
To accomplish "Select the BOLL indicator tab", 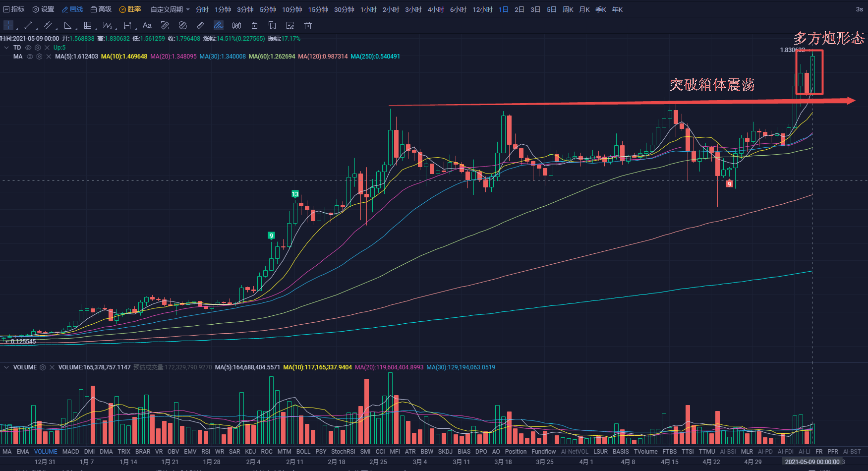I will click(x=303, y=452).
